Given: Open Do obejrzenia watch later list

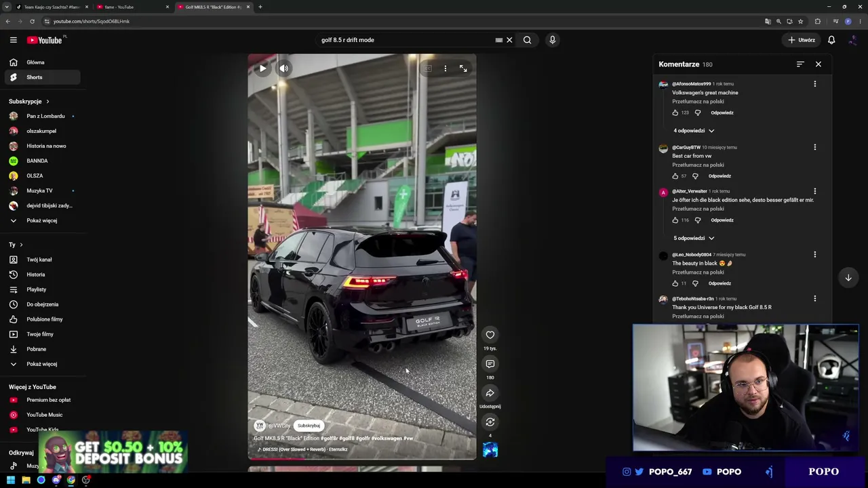Looking at the screenshot, I should (43, 304).
